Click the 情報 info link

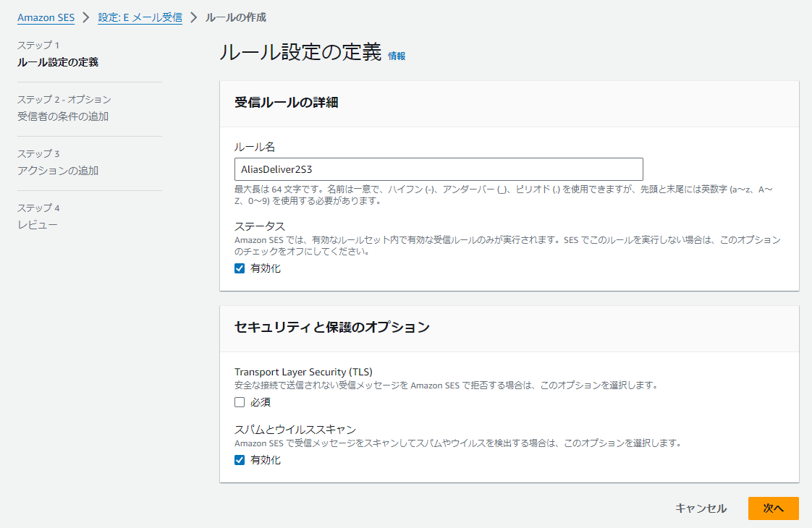397,56
